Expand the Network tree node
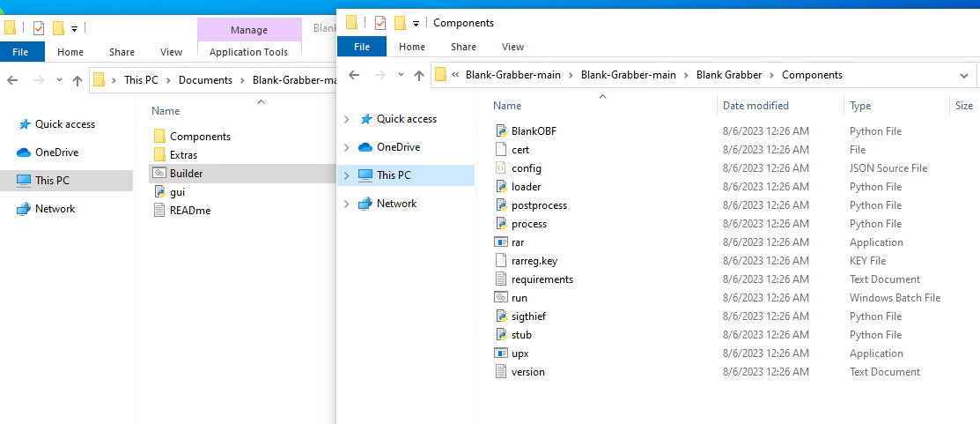The height and width of the screenshot is (424, 980). point(347,204)
